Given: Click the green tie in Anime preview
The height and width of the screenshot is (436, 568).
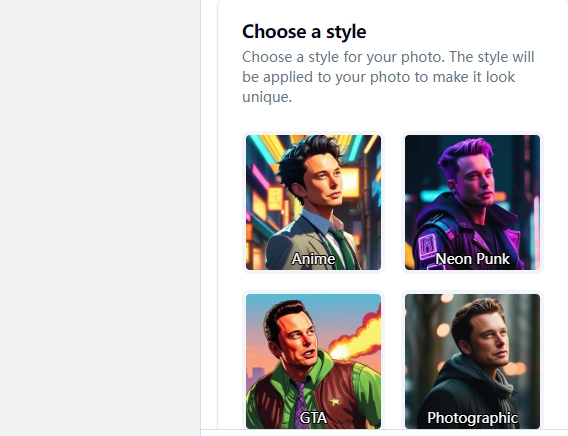Looking at the screenshot, I should [x=343, y=249].
